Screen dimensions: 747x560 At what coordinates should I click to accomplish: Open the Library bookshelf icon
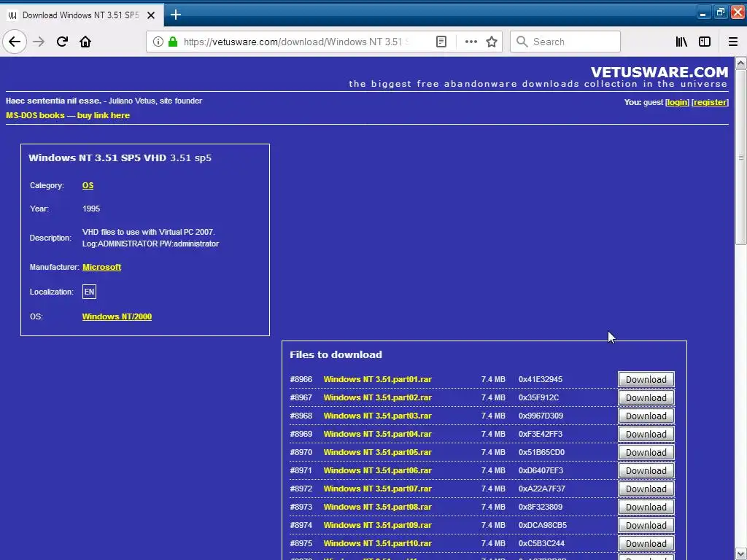tap(681, 42)
